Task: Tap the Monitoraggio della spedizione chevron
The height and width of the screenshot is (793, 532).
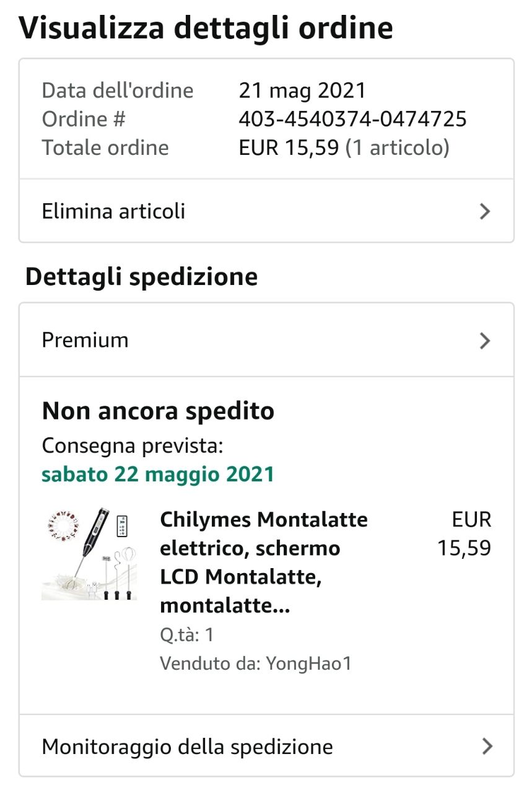Action: pyautogui.click(x=487, y=746)
